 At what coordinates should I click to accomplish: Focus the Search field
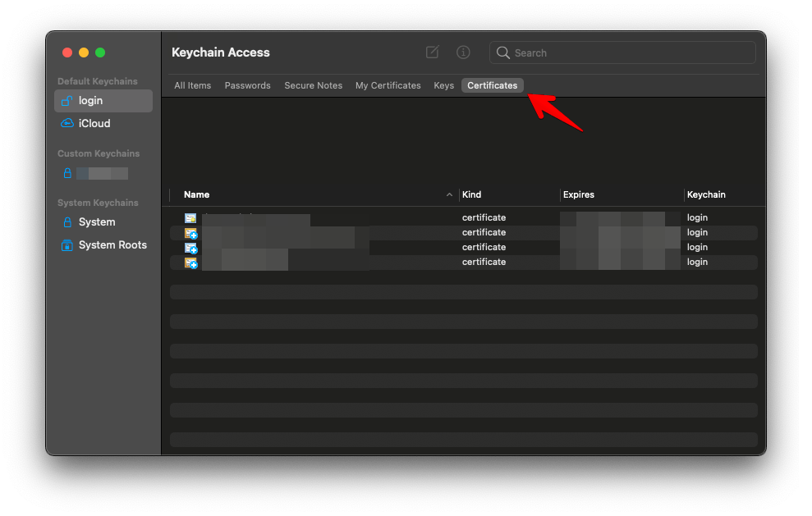tap(622, 53)
